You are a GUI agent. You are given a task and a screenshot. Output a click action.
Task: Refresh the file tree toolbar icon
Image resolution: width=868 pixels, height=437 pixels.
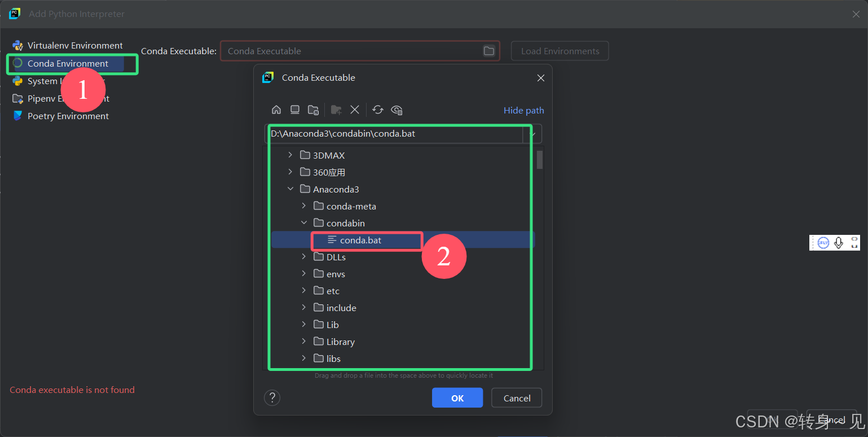[378, 110]
